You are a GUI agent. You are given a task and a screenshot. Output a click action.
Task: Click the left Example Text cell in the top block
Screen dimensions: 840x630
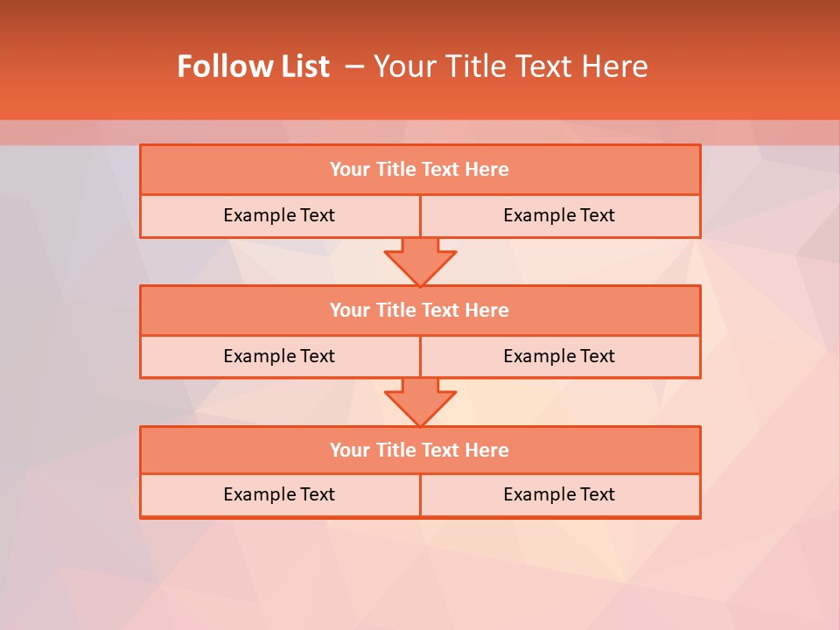click(280, 216)
